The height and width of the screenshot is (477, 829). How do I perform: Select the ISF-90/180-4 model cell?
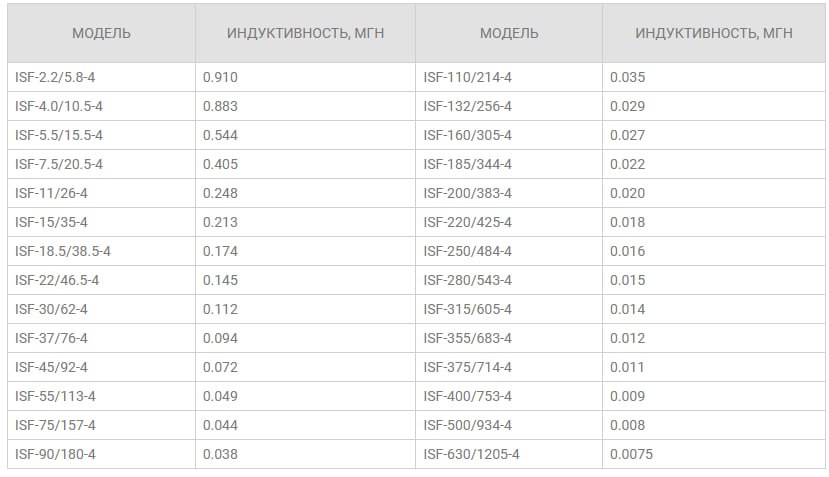coord(102,454)
